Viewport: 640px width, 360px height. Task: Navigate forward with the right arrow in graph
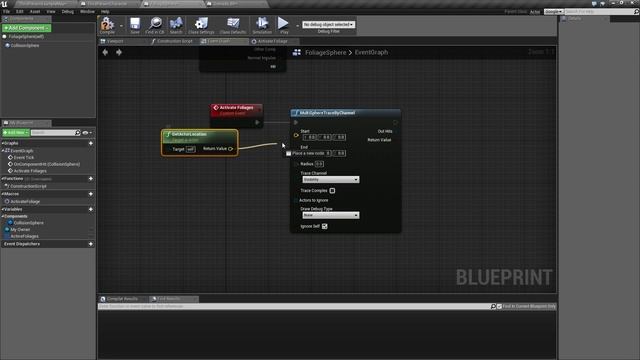pyautogui.click(x=119, y=52)
